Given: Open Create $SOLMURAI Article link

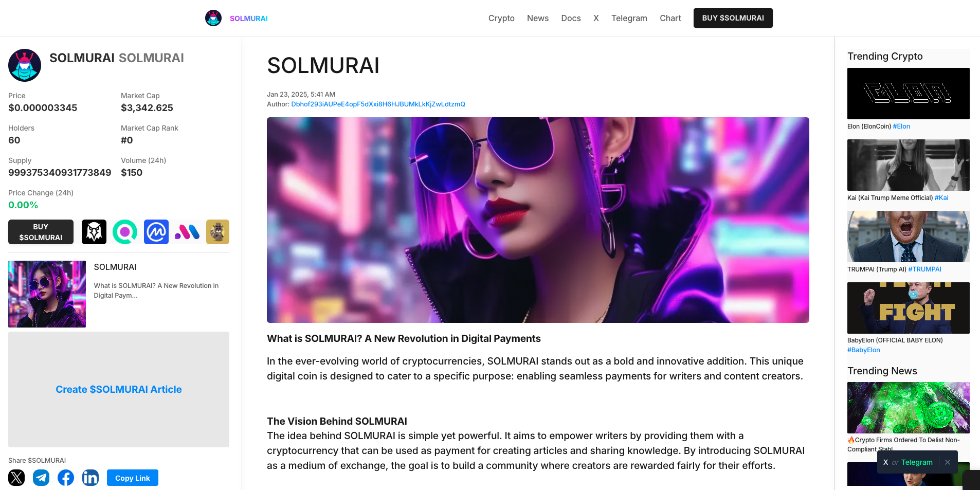Looking at the screenshot, I should point(119,389).
